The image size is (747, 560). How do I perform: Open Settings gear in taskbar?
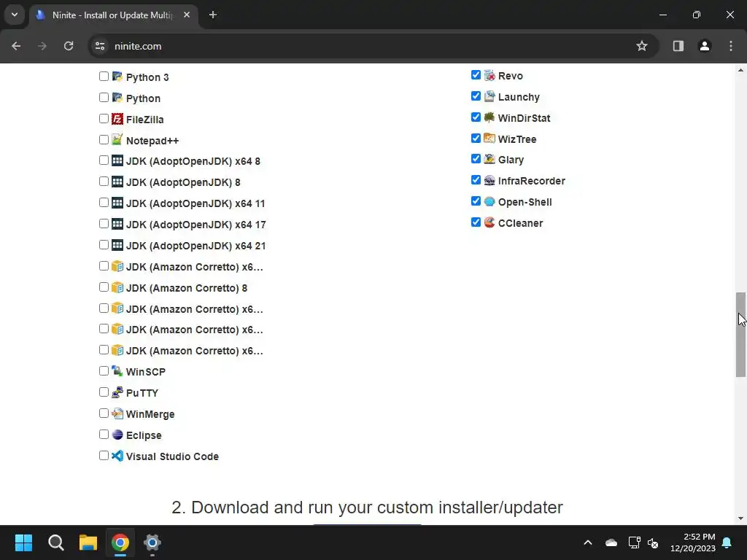tap(152, 542)
